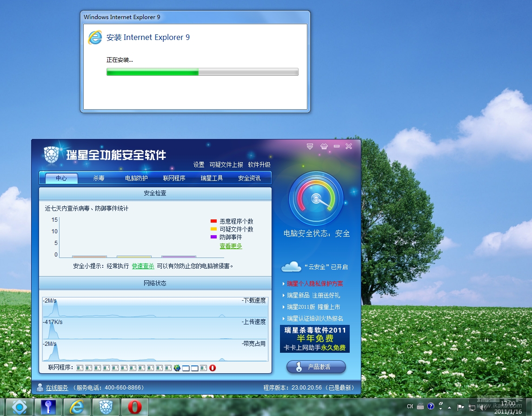Click the skin-change shirt icon
The image size is (532, 416).
(x=324, y=146)
